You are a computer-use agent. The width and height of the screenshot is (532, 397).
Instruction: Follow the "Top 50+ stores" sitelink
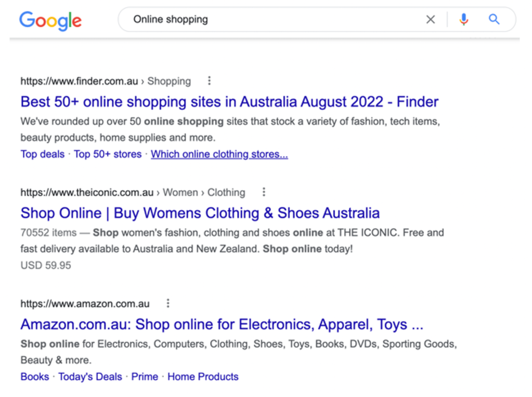[x=108, y=154]
